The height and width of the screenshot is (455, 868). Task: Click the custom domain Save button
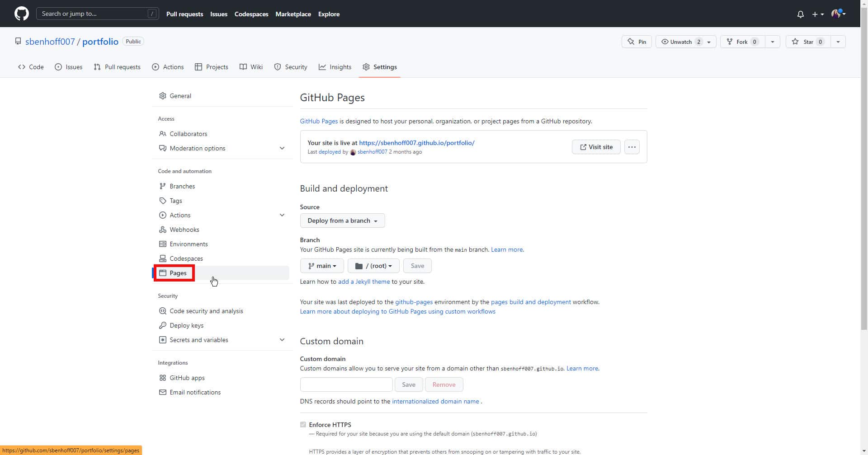pos(409,385)
